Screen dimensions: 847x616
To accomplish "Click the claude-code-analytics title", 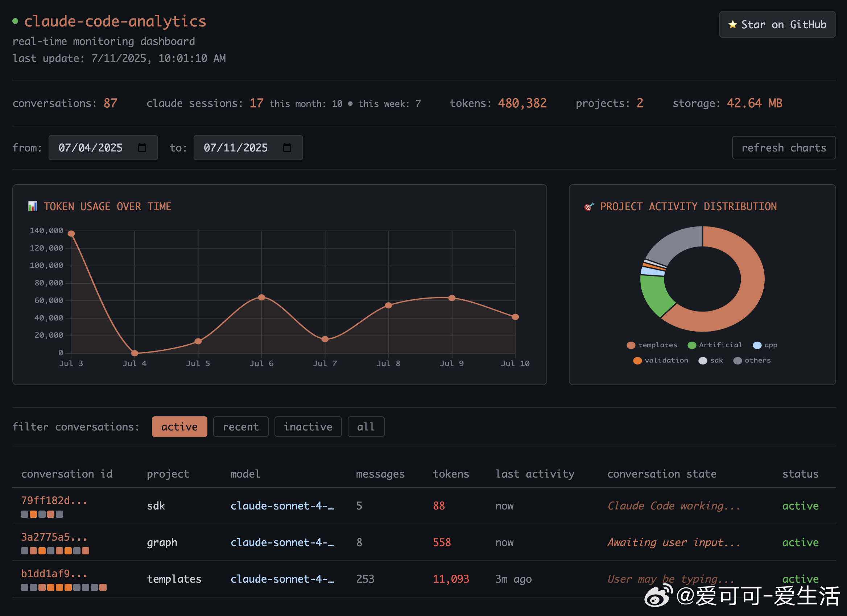I will click(x=115, y=21).
